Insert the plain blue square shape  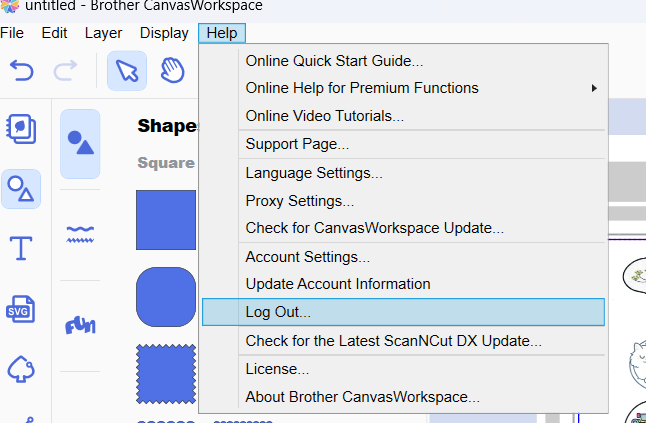click(x=166, y=220)
